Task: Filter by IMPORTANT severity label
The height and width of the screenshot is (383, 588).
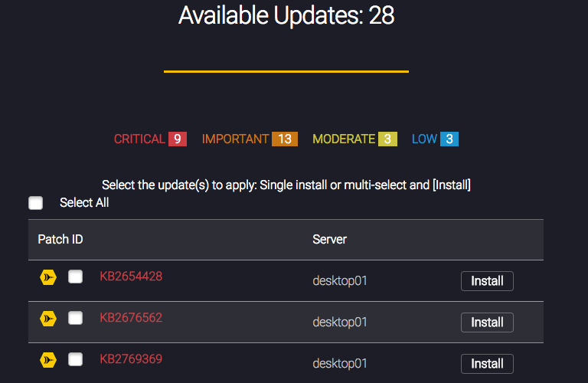Action: point(235,139)
